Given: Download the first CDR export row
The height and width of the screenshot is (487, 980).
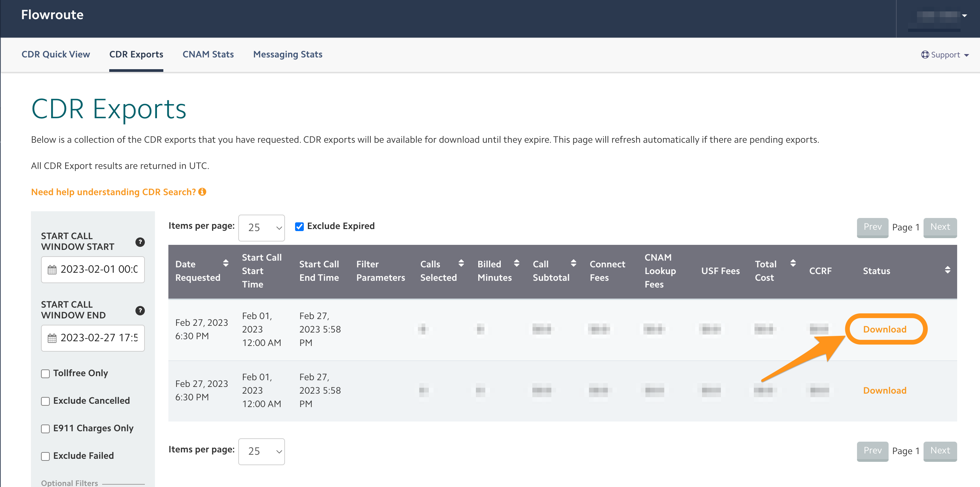Looking at the screenshot, I should pyautogui.click(x=885, y=329).
